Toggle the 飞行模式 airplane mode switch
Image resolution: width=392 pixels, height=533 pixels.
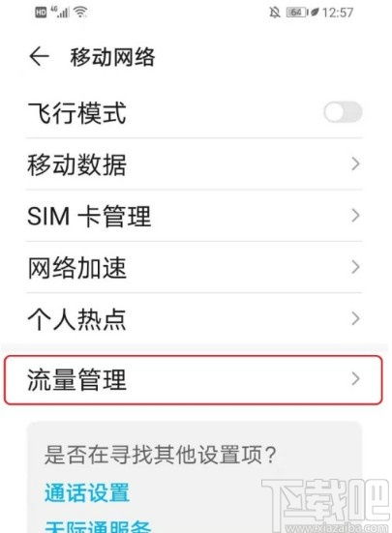coord(343,112)
